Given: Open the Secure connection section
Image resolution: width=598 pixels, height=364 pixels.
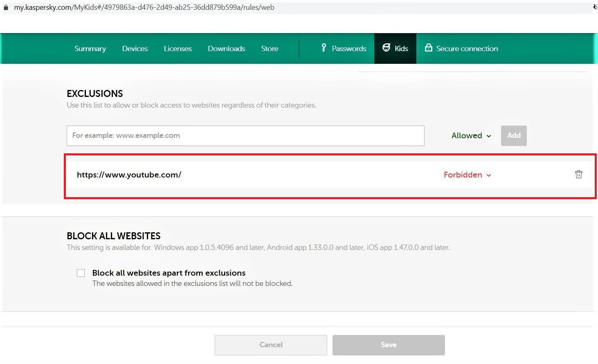Looking at the screenshot, I should 467,48.
